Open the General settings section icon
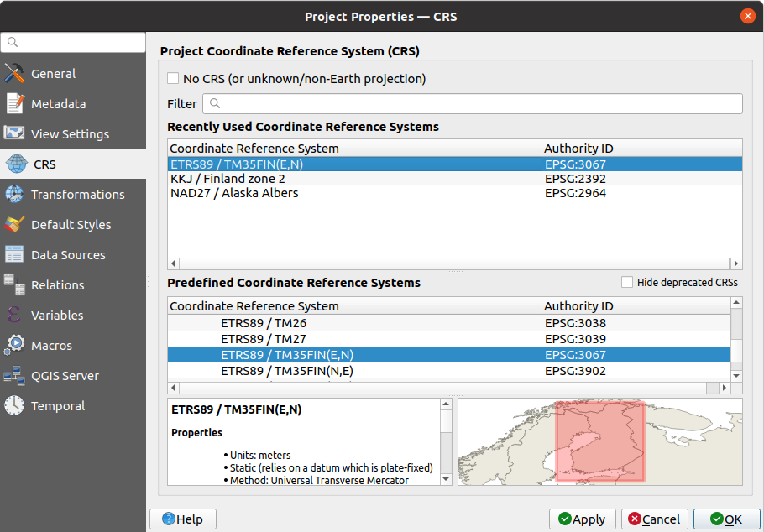This screenshot has width=764, height=532. tap(15, 73)
